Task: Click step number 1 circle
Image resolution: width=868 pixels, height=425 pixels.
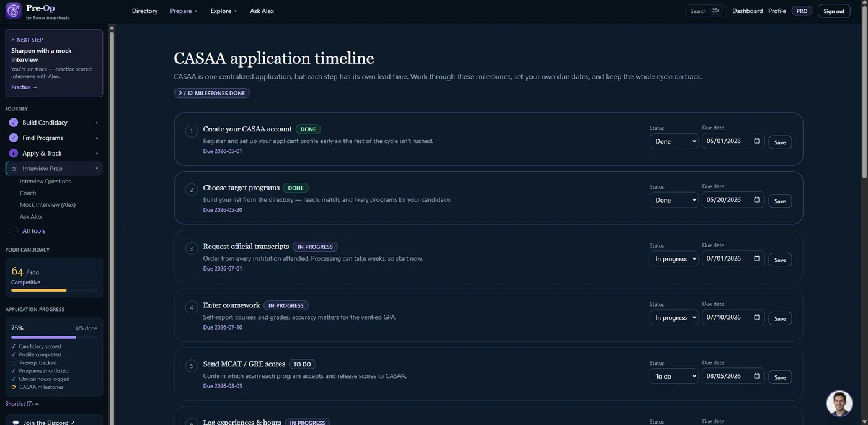Action: click(192, 131)
